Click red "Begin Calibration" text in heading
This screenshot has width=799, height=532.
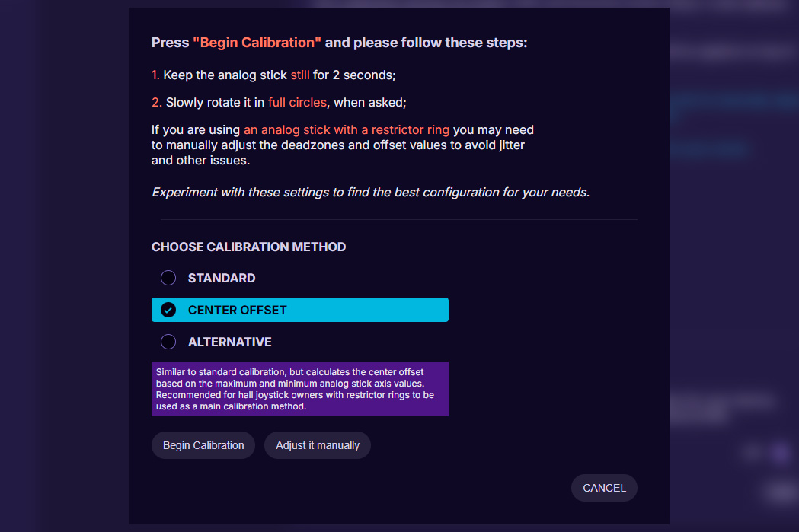257,43
